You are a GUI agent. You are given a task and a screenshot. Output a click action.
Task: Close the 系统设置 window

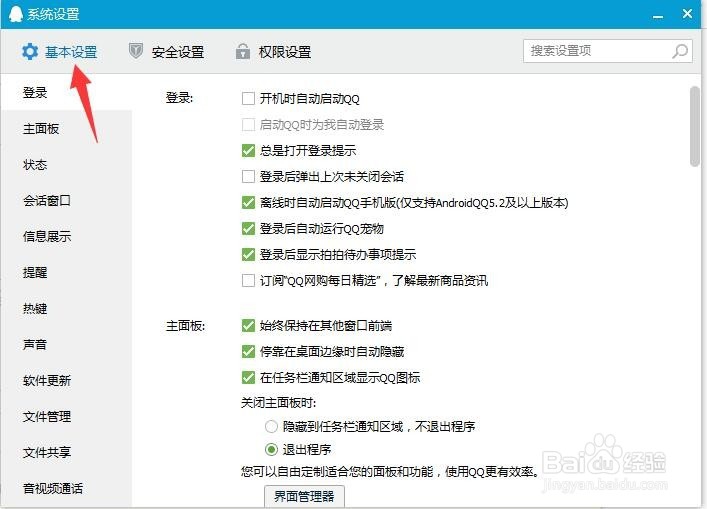[x=687, y=14]
